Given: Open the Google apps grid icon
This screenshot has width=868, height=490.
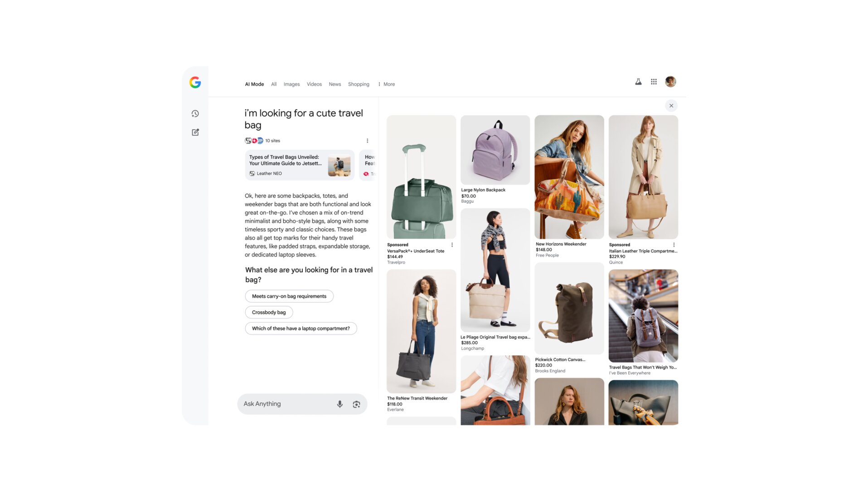Looking at the screenshot, I should [654, 82].
